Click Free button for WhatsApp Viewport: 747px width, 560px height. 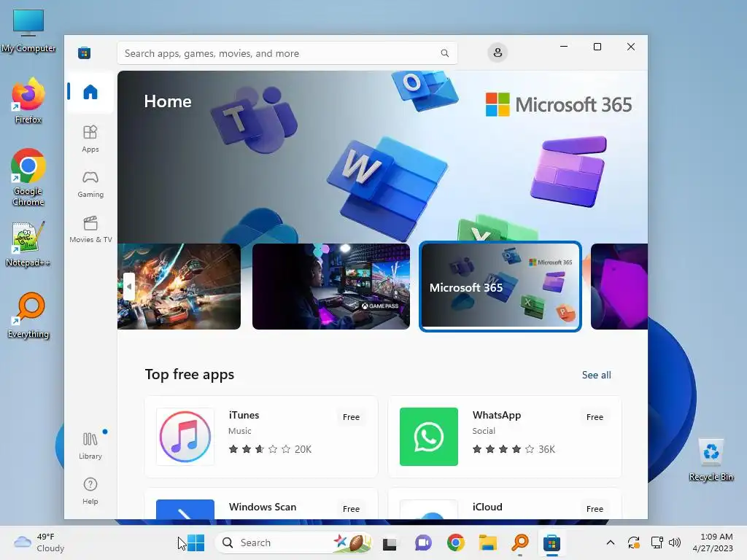(595, 417)
